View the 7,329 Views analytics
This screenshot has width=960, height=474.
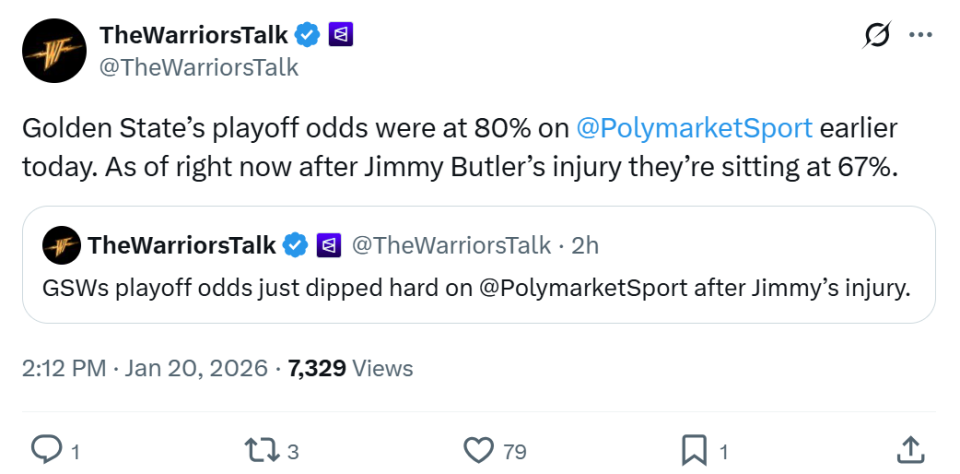pos(350,368)
